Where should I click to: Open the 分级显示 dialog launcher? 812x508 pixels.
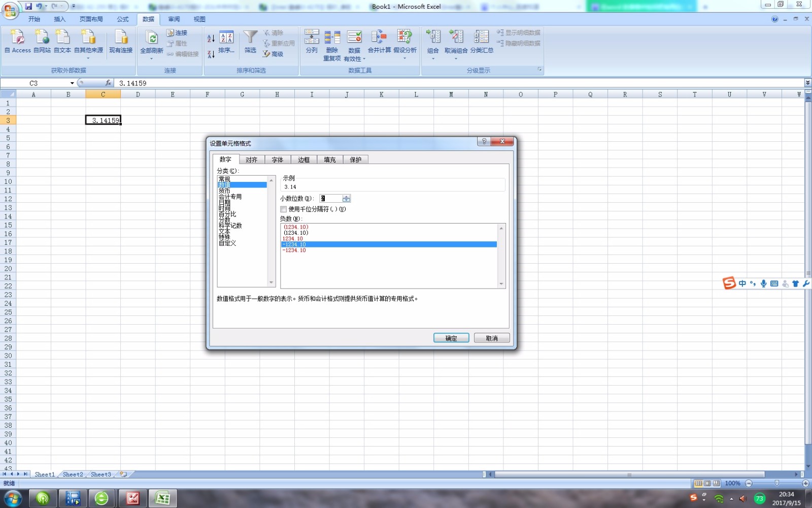[x=539, y=70]
